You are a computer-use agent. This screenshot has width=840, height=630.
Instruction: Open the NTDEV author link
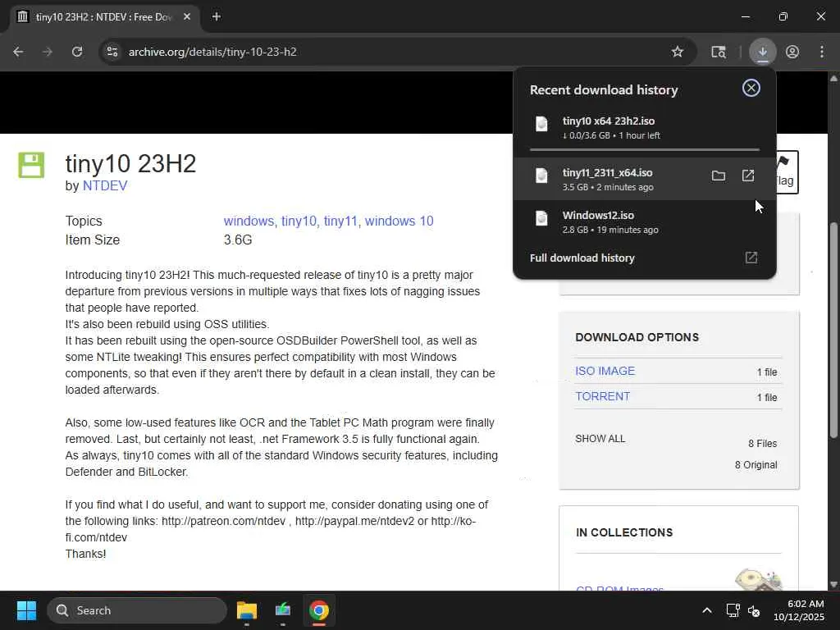[x=105, y=186]
